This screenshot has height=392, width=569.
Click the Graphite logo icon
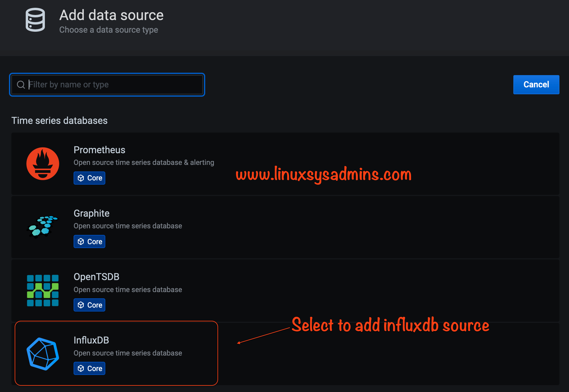coord(43,227)
